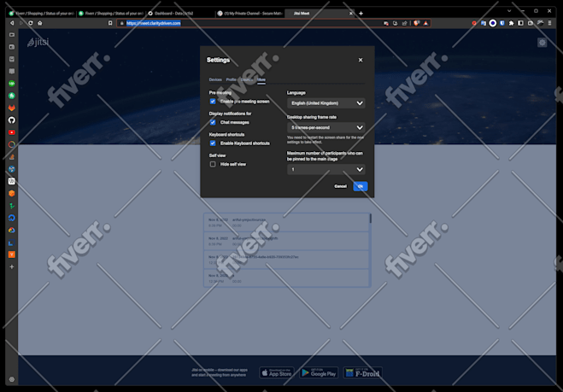Open tab search chevron in title bar
563x392 pixels.
(x=509, y=11)
